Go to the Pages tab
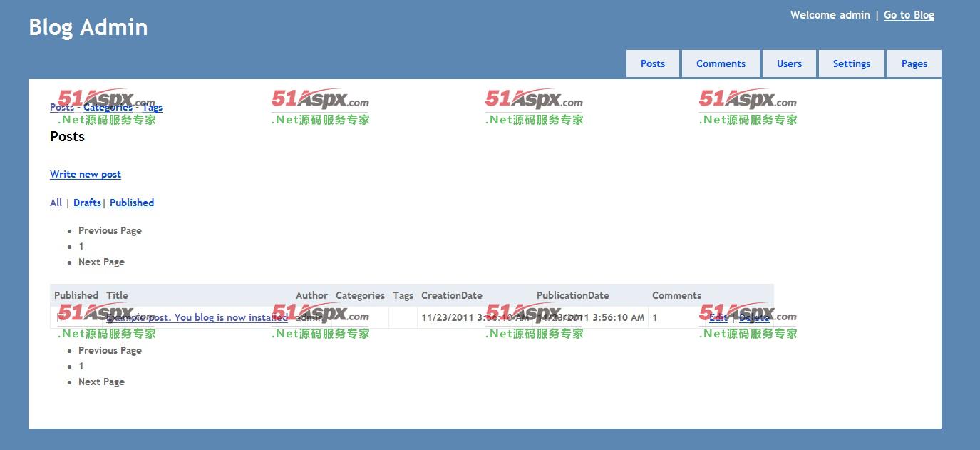This screenshot has width=980, height=450. click(914, 63)
